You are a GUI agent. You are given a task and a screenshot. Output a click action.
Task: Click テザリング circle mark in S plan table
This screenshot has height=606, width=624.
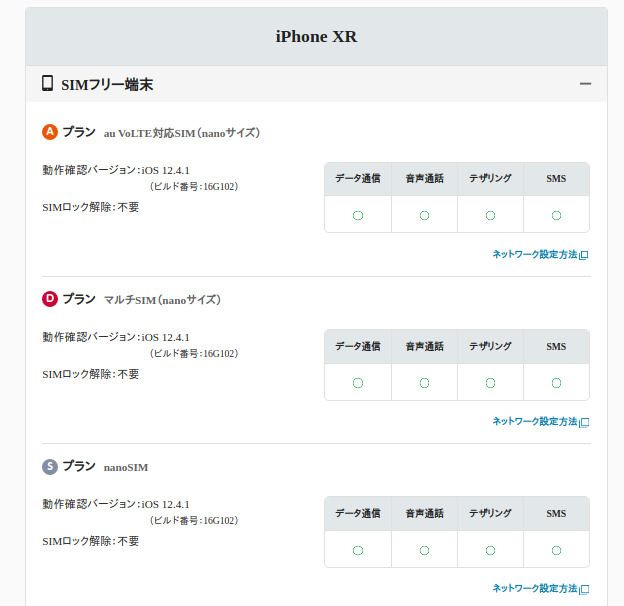coord(490,549)
